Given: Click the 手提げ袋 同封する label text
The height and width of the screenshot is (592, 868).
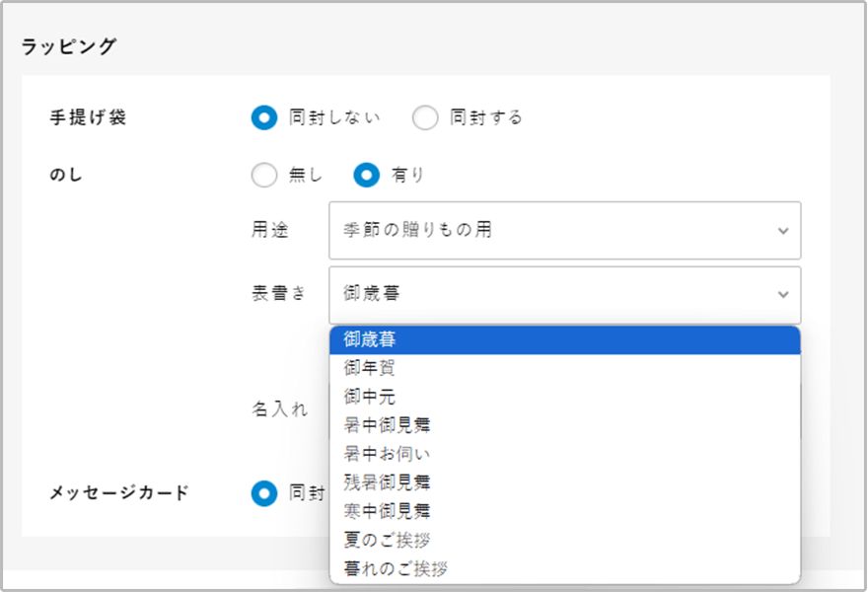Looking at the screenshot, I should pyautogui.click(x=485, y=118).
